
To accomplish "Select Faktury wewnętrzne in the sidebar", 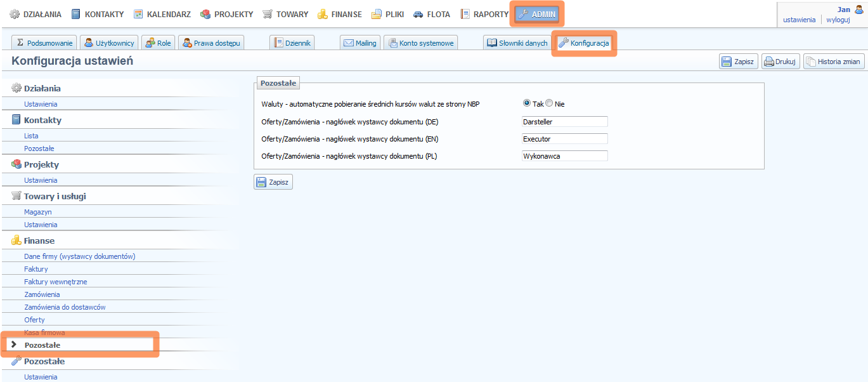I will click(56, 282).
